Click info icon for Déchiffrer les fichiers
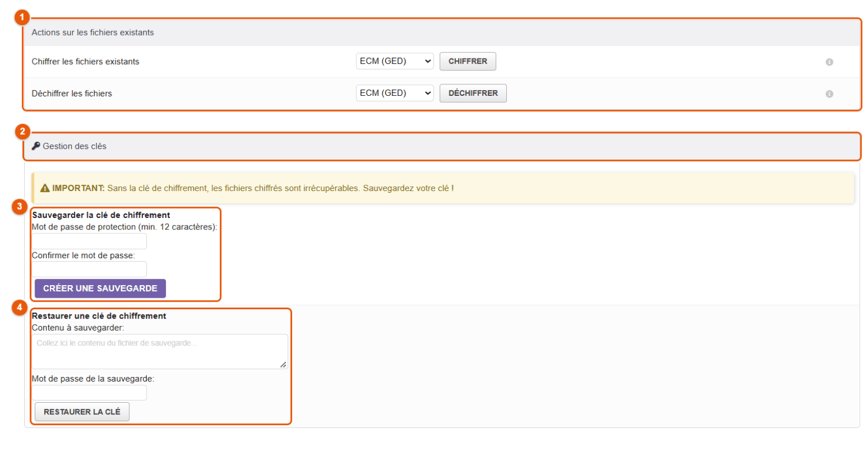The width and height of the screenshot is (868, 451). 829,94
